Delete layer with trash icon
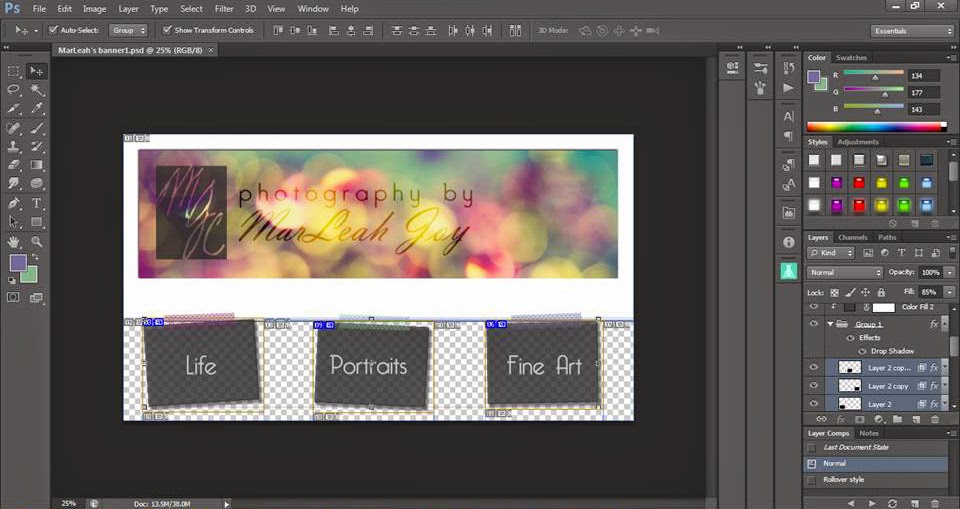960x509 pixels. click(935, 419)
